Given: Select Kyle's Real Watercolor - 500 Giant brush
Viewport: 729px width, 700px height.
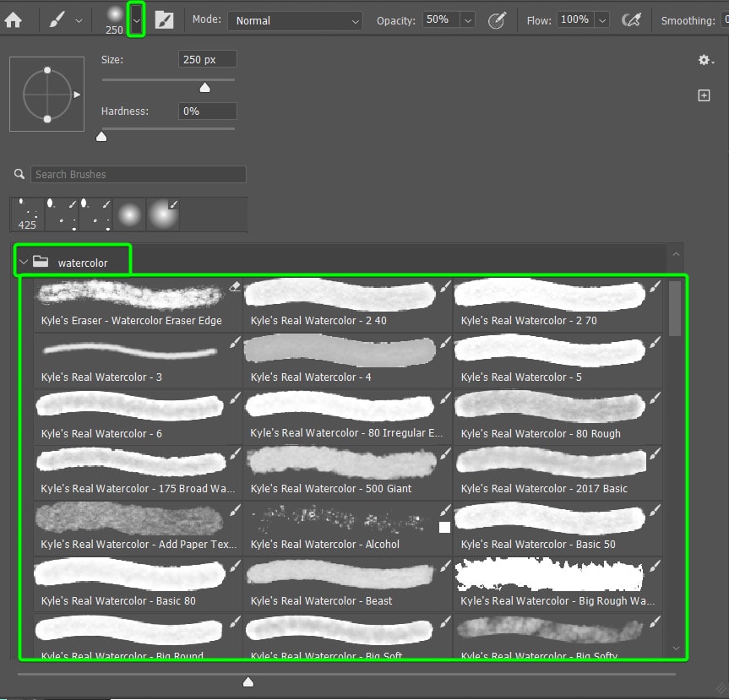Looking at the screenshot, I should (347, 473).
